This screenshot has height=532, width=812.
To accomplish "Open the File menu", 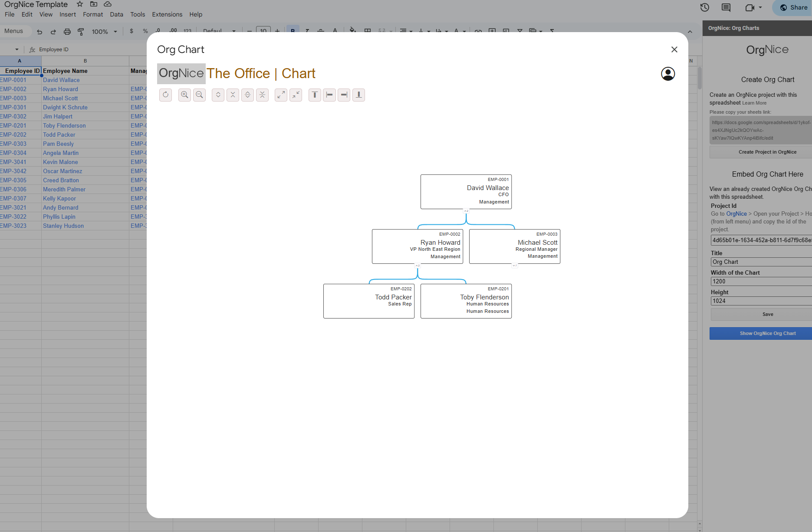I will pyautogui.click(x=10, y=14).
